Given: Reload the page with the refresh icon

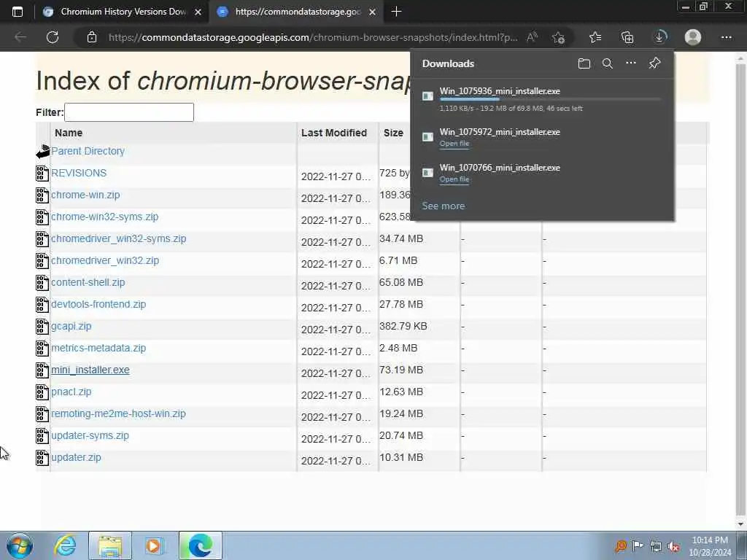Looking at the screenshot, I should pyautogui.click(x=53, y=37).
